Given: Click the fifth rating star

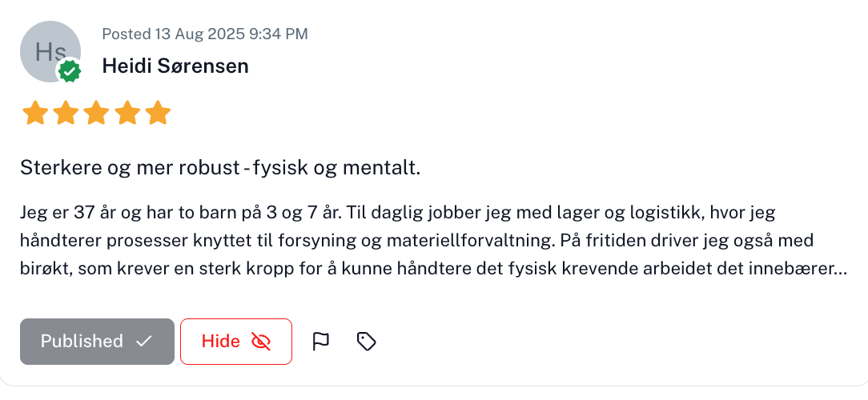Looking at the screenshot, I should pos(158,114).
